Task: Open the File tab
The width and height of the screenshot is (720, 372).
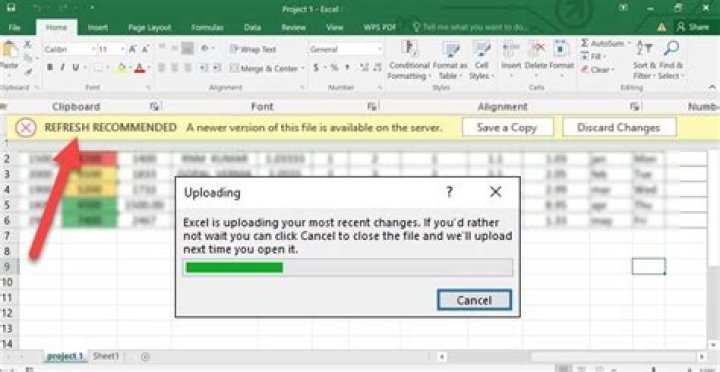Action: (14, 28)
